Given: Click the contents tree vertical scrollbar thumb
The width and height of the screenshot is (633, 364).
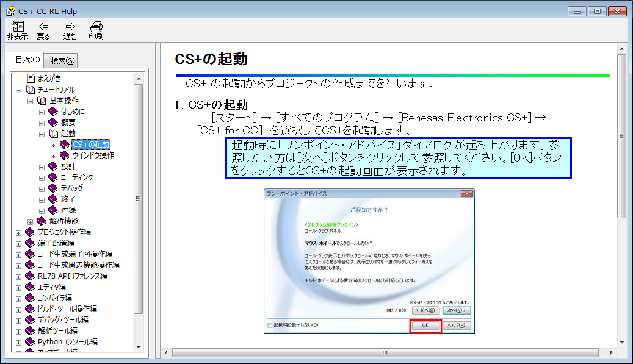Looking at the screenshot, I should click(x=138, y=199).
